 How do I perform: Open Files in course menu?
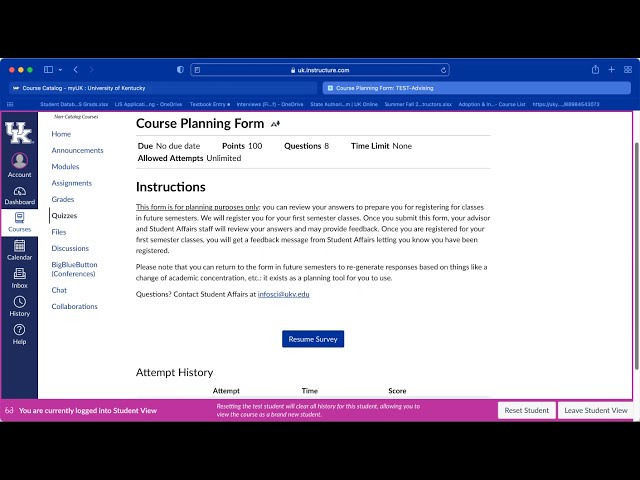click(59, 232)
